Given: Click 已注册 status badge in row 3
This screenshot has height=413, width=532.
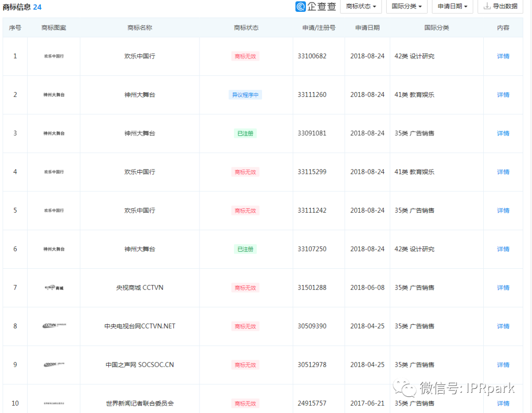Looking at the screenshot, I should 245,133.
